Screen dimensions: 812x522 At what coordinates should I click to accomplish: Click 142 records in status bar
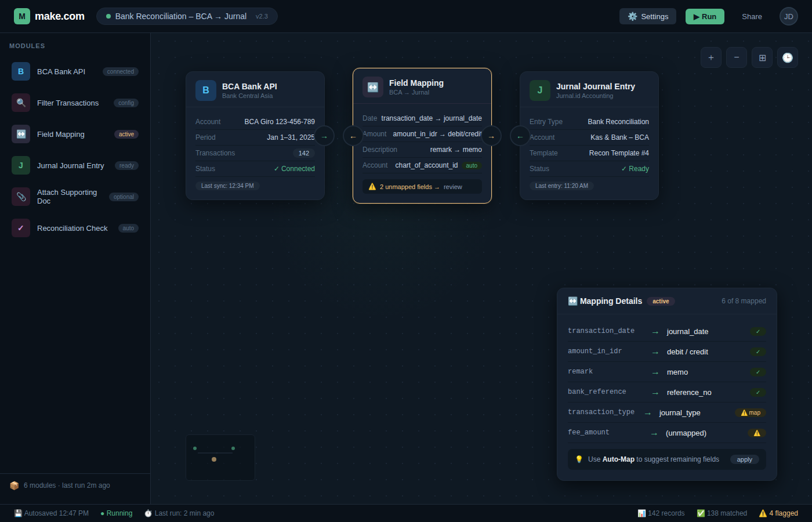click(661, 513)
